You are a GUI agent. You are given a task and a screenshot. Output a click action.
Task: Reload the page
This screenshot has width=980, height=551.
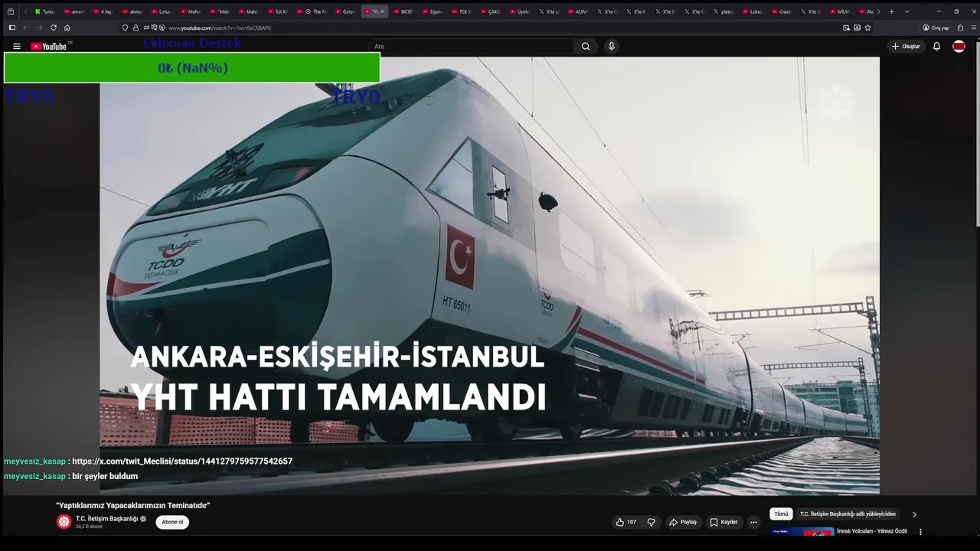(x=54, y=28)
